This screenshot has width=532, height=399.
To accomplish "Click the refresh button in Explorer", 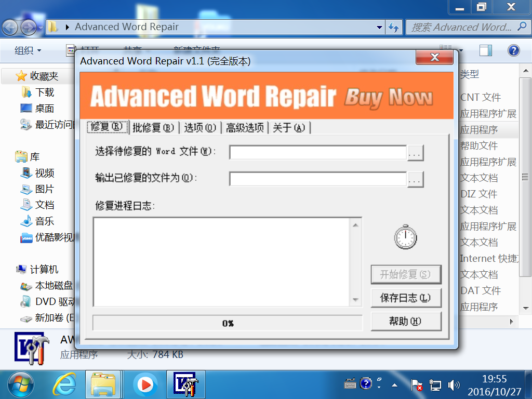I will pyautogui.click(x=394, y=27).
